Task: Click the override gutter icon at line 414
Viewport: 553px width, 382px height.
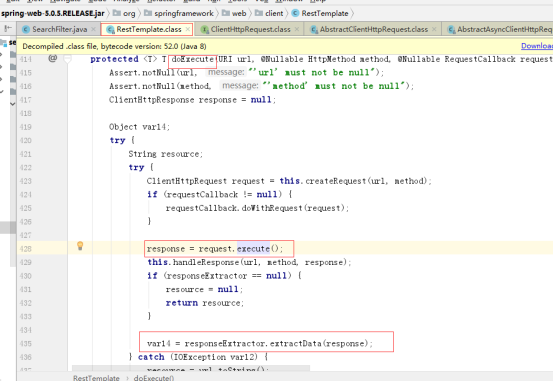Action: [53, 58]
